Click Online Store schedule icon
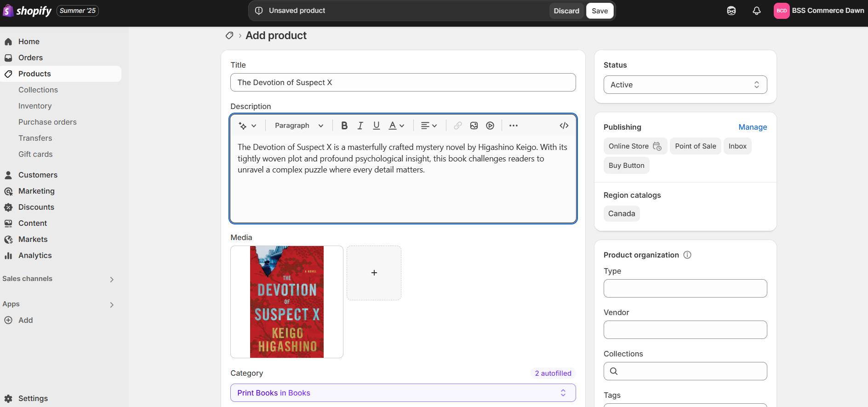 pyautogui.click(x=657, y=146)
